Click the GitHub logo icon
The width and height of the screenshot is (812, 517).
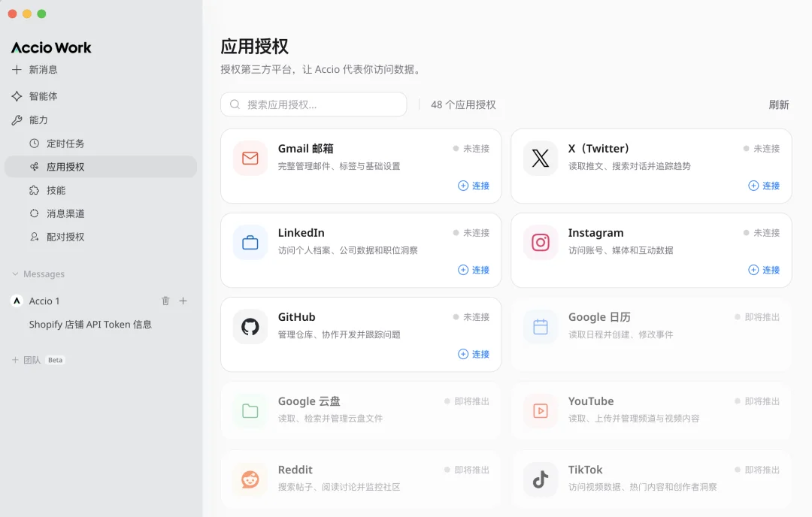click(250, 327)
